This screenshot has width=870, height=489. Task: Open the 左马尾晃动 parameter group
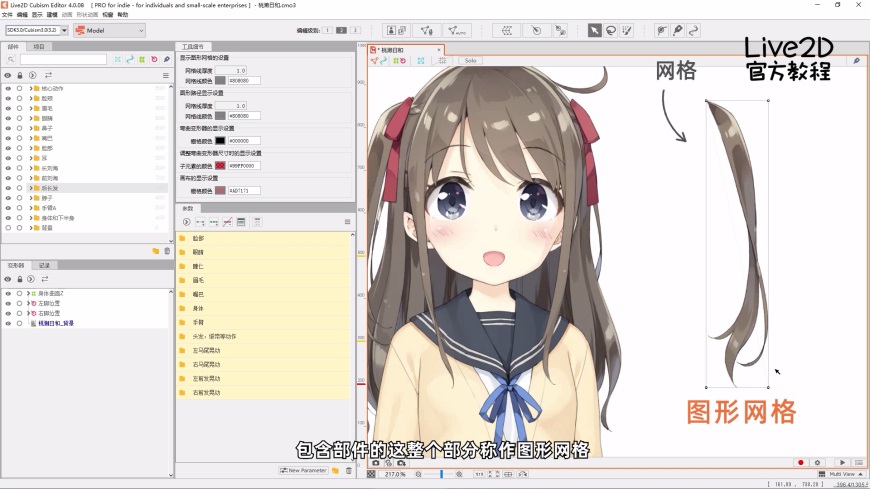pyautogui.click(x=264, y=350)
